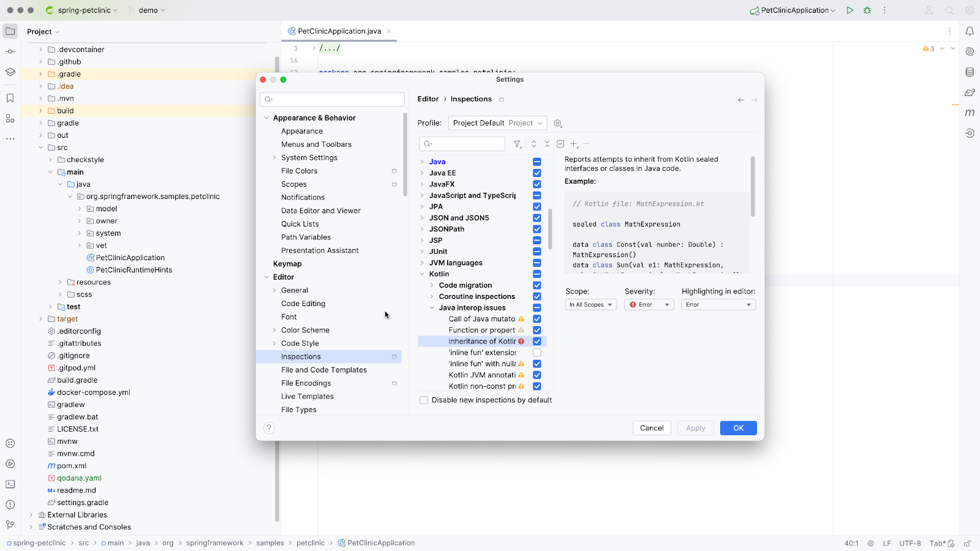The image size is (980, 551).
Task: Click the Cancel button
Action: click(651, 428)
